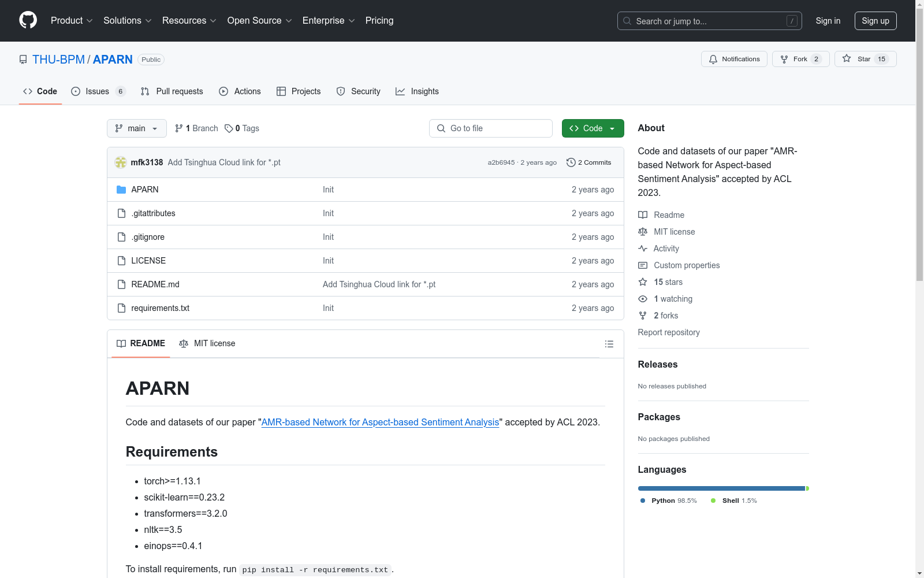The height and width of the screenshot is (578, 924).
Task: Open the green Code clone dropdown
Action: coord(593,128)
